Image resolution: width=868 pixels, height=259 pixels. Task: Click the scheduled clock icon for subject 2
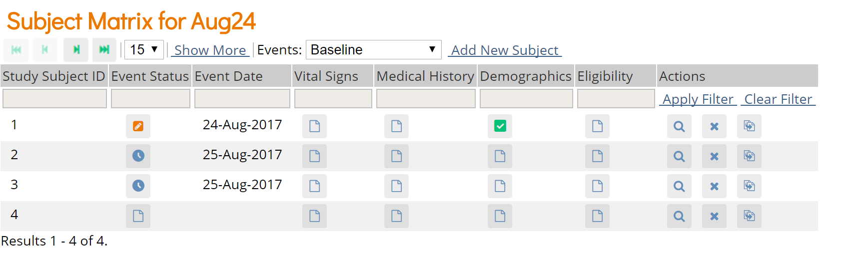(x=138, y=156)
